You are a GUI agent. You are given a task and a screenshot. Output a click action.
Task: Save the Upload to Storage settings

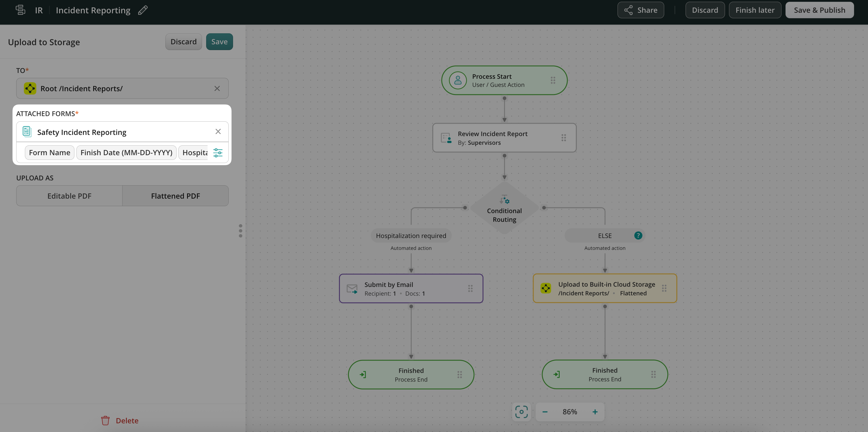[219, 42]
